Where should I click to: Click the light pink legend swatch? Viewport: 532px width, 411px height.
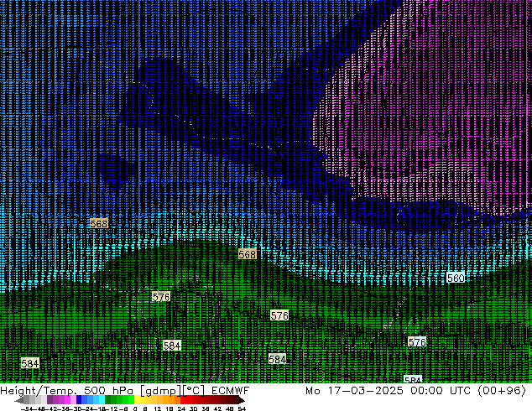[x=73, y=399]
